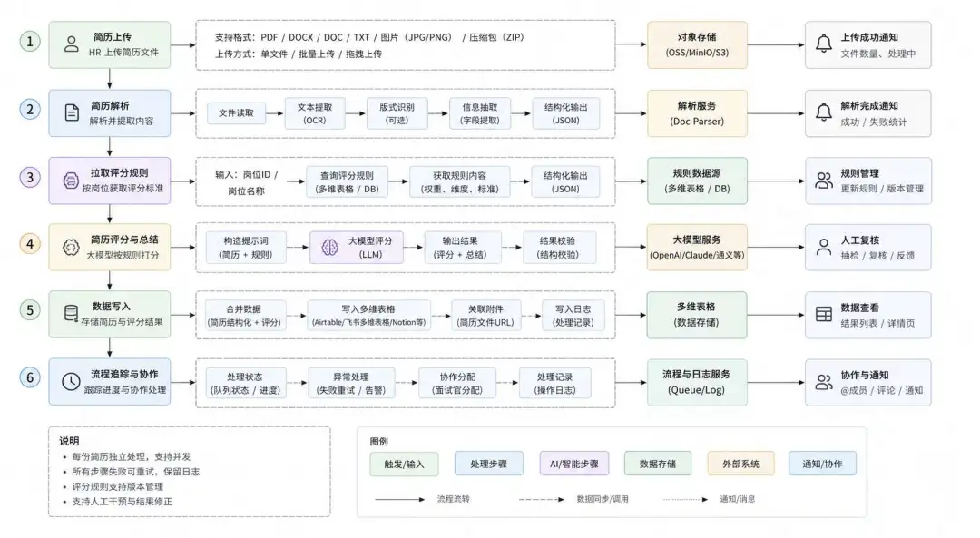
Task: Click the 写入多维表格 step box
Action: click(x=368, y=316)
